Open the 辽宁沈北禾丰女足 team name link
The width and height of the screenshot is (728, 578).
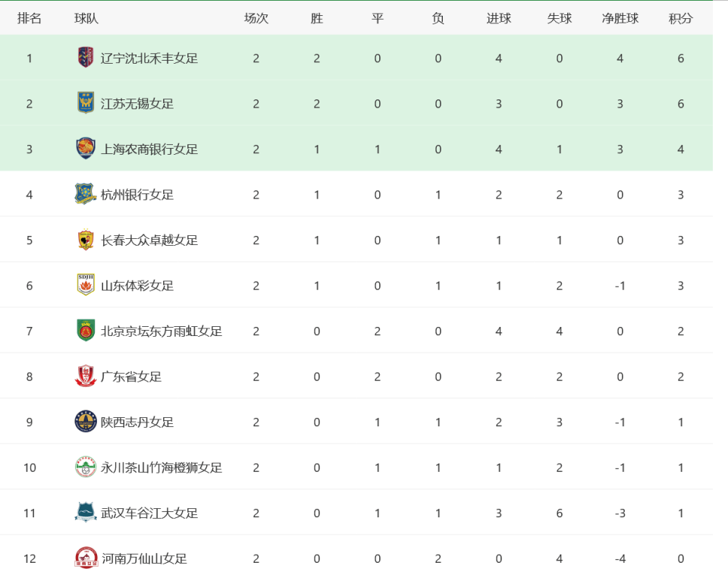[149, 58]
